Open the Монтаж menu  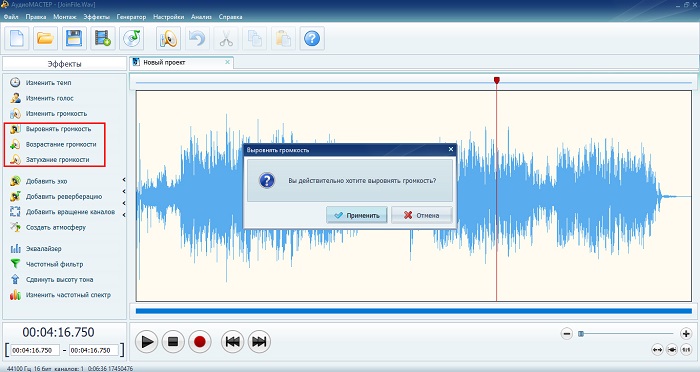(65, 17)
